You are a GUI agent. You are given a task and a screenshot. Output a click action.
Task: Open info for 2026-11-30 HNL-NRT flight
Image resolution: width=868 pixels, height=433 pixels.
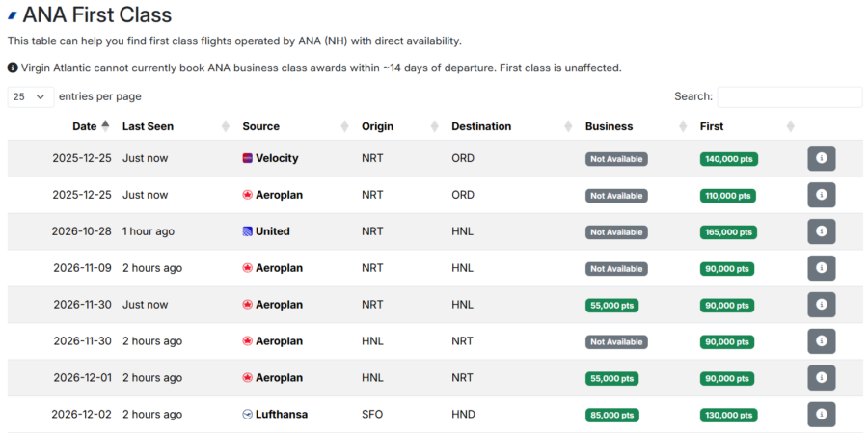[x=821, y=341]
